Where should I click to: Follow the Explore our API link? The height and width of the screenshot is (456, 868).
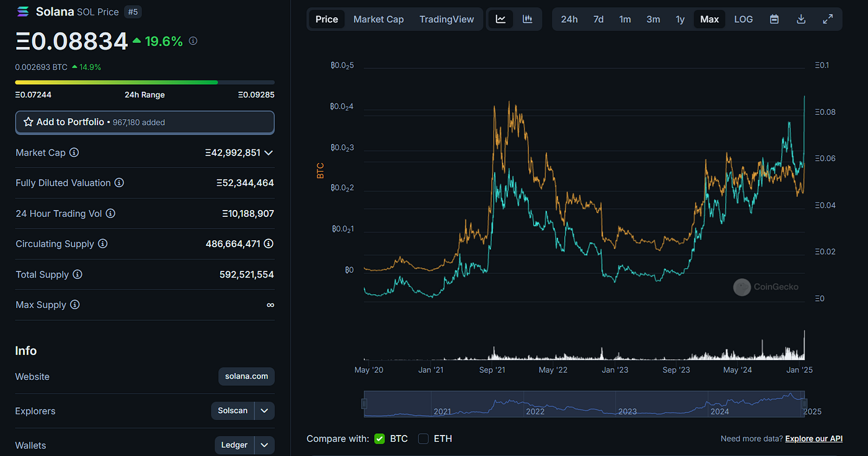click(x=814, y=439)
